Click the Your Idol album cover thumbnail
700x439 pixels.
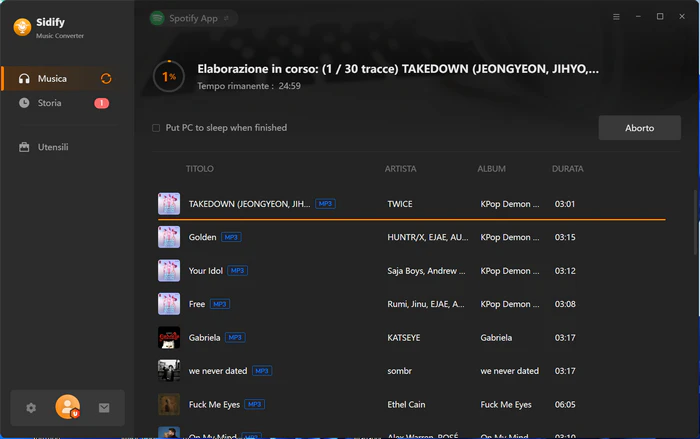(169, 271)
